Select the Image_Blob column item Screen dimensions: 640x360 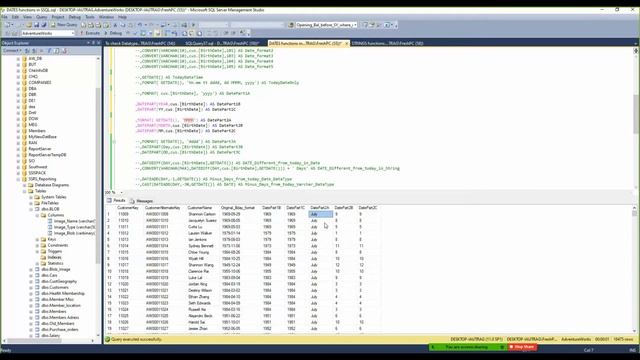(74, 233)
